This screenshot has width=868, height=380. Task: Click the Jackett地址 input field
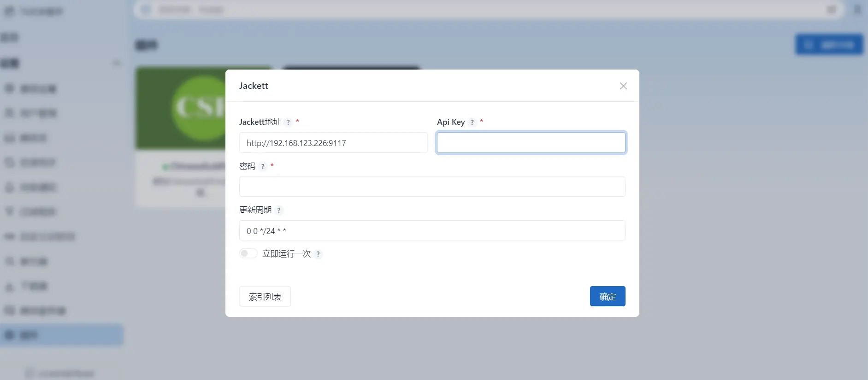(333, 143)
